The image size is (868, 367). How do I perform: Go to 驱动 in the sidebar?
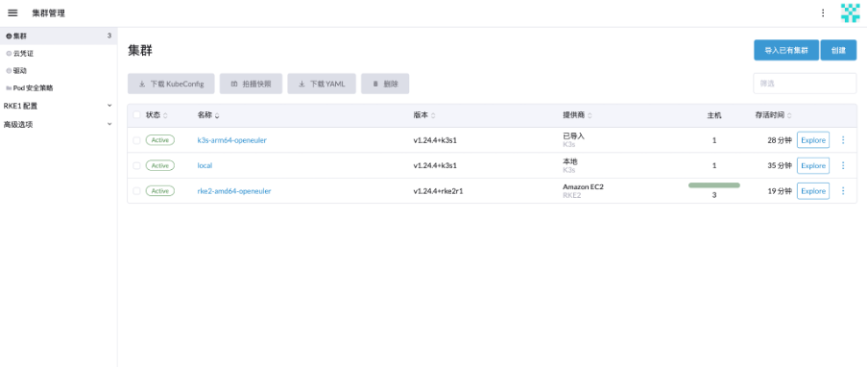click(x=59, y=70)
